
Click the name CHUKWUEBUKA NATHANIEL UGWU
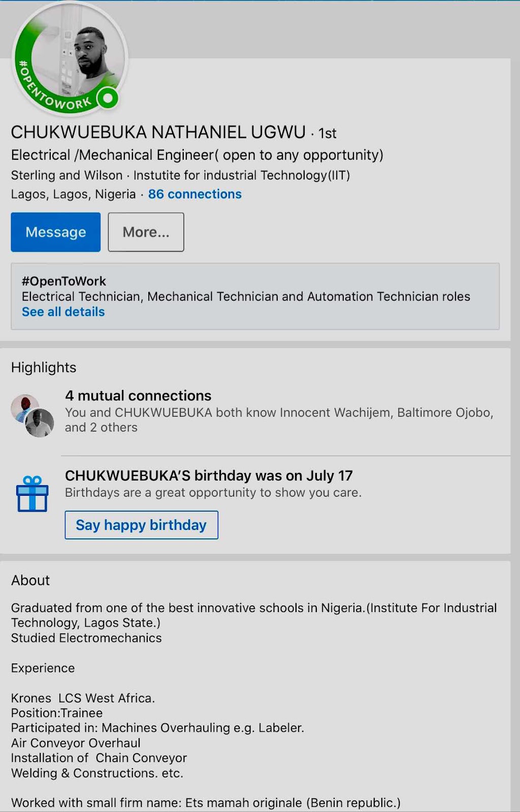click(158, 132)
